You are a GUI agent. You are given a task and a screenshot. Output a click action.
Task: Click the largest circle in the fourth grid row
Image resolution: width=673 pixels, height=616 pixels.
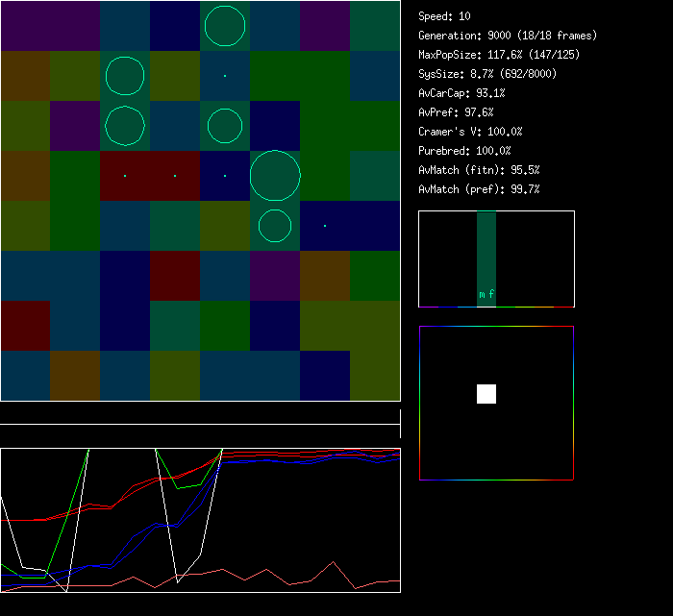pyautogui.click(x=275, y=176)
